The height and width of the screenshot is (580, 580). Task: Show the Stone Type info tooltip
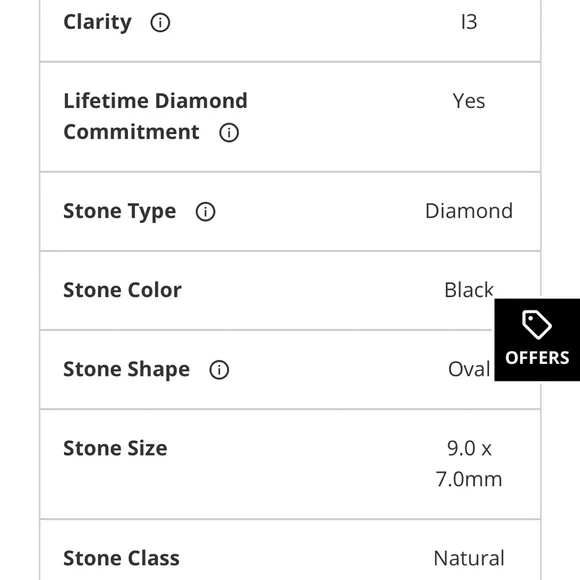tap(205, 212)
